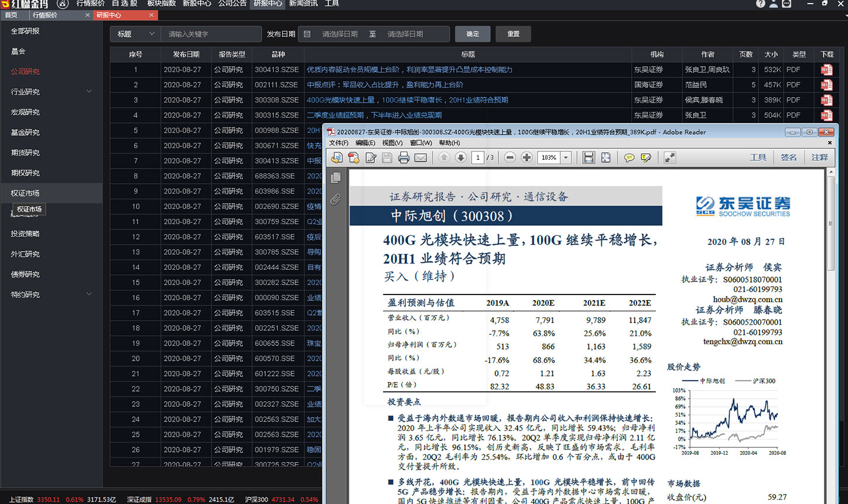848x504 pixels.
Task: Open the 视图(V) menu in Adobe Reader
Action: (x=392, y=143)
